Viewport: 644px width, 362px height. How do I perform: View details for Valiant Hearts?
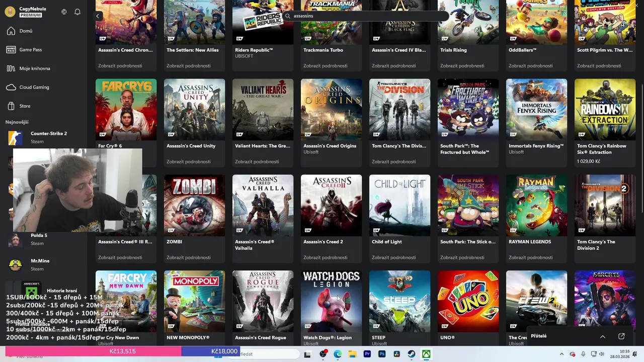[257, 161]
